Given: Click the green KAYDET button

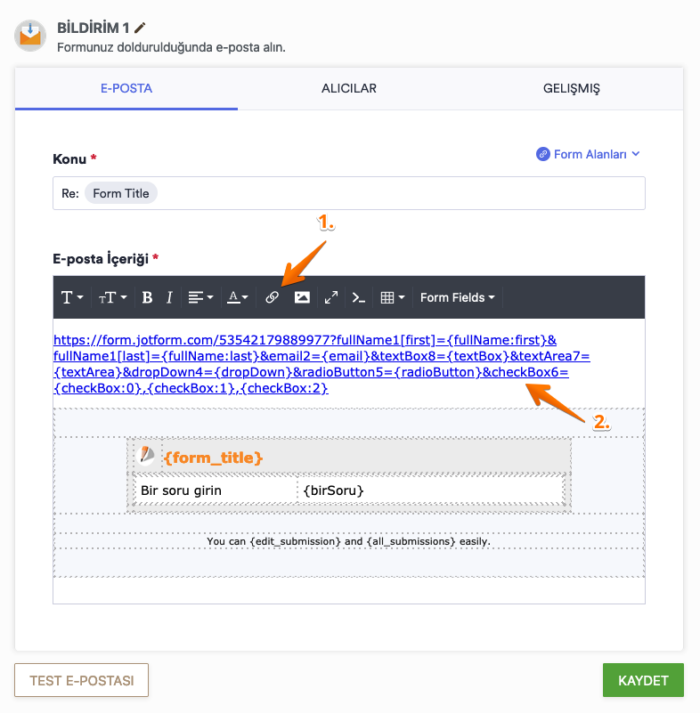Looking at the screenshot, I should (x=643, y=680).
